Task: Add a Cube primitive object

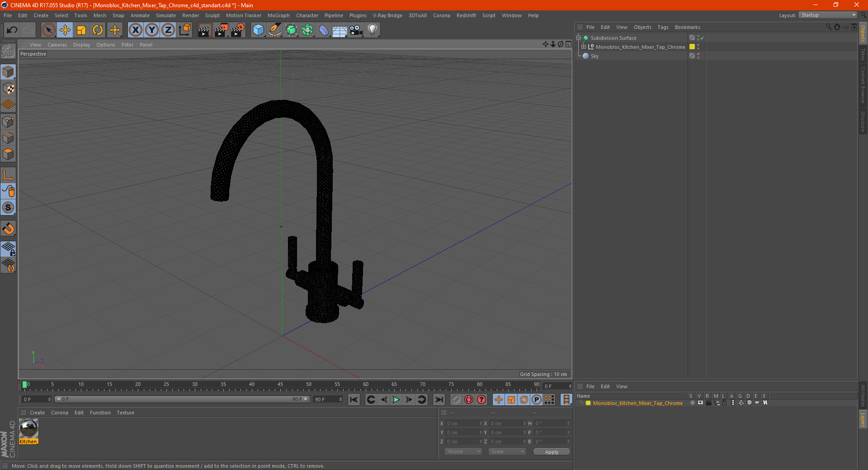Action: click(258, 30)
